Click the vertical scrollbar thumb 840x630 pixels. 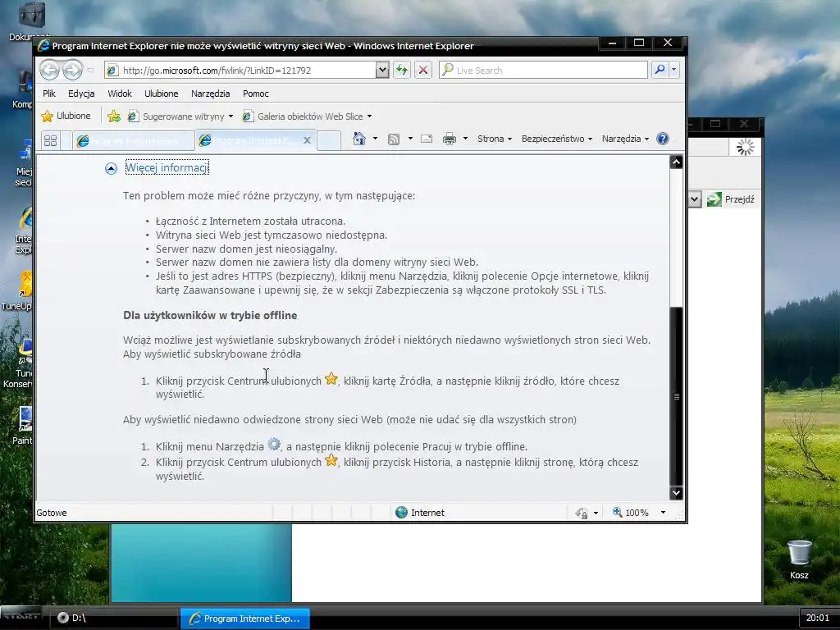[677, 396]
